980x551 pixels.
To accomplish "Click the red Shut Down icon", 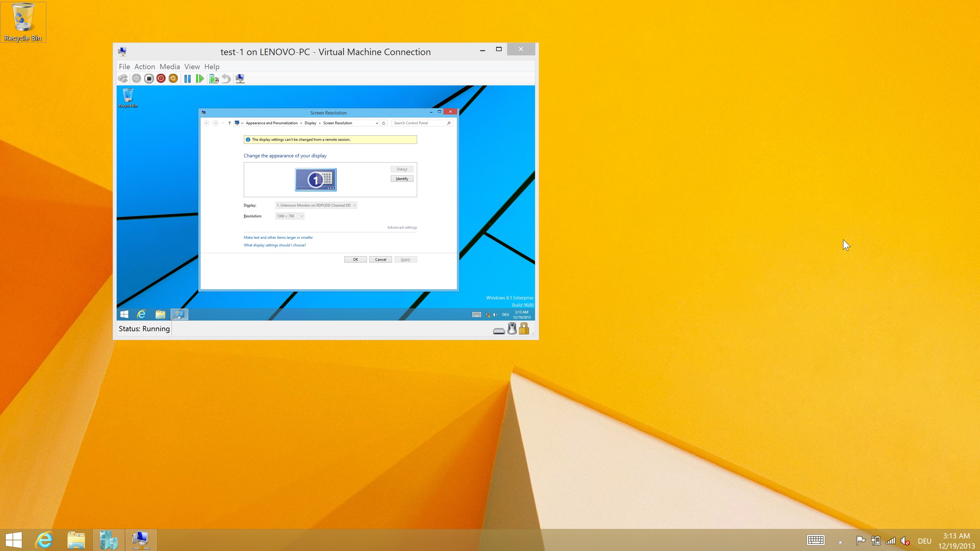I will pyautogui.click(x=161, y=79).
